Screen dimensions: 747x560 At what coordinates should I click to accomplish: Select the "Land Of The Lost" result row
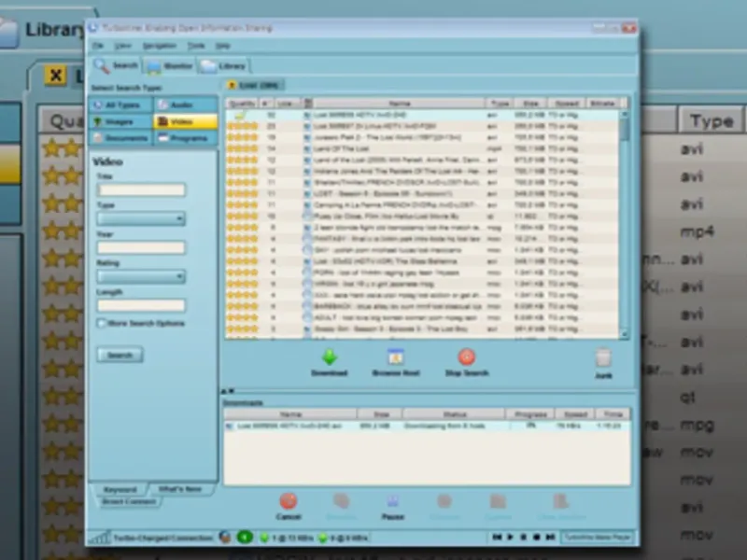tap(422, 148)
